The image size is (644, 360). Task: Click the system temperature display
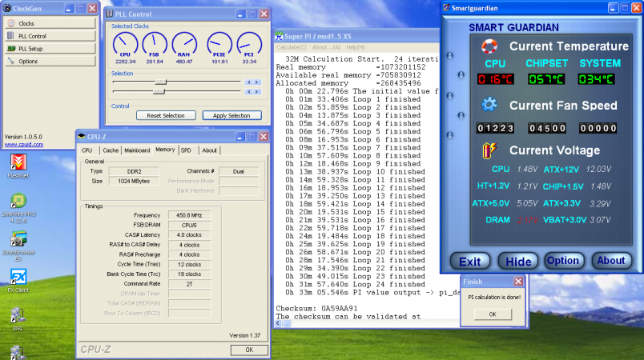coord(597,79)
